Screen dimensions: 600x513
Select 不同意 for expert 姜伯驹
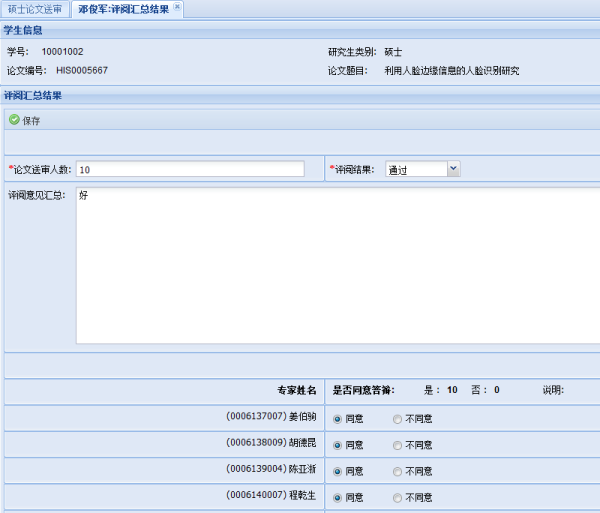tap(397, 418)
